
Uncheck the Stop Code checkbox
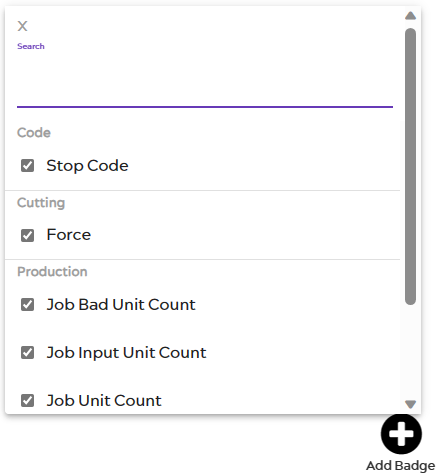point(27,165)
